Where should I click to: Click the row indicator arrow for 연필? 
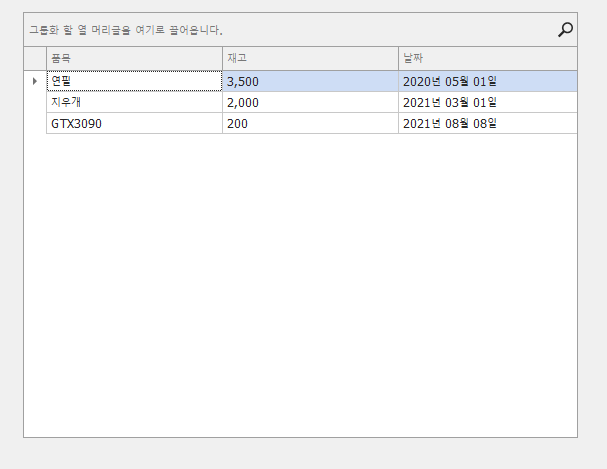[35, 81]
